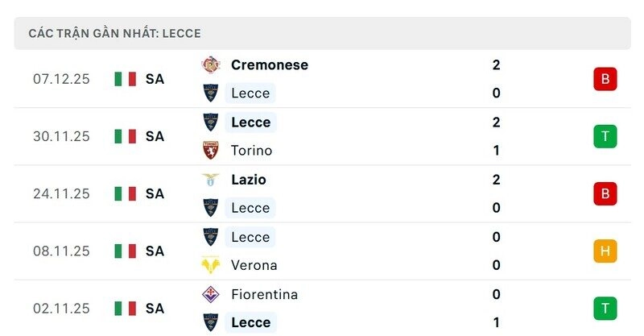This screenshot has width=644, height=336.
Task: Open the Fiorentina team name
Action: 264,294
